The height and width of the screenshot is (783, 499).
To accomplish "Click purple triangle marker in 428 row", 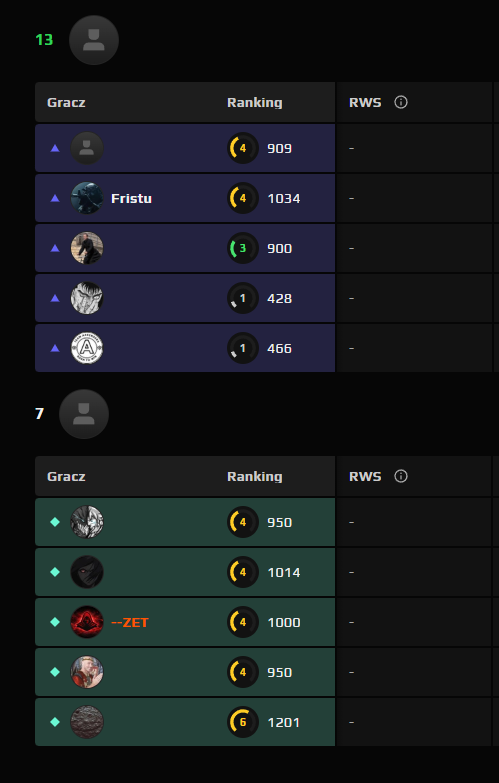I will [55, 298].
